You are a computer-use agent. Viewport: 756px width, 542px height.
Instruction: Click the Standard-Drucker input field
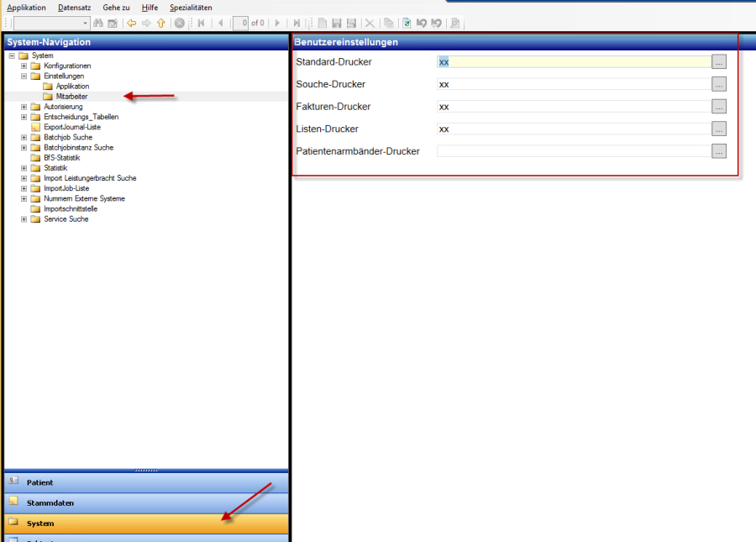(574, 61)
